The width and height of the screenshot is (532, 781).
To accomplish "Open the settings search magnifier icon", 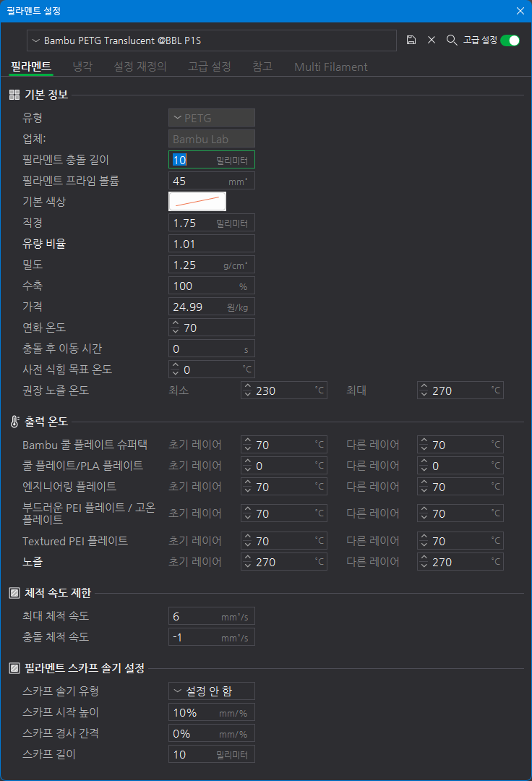I will tap(451, 40).
